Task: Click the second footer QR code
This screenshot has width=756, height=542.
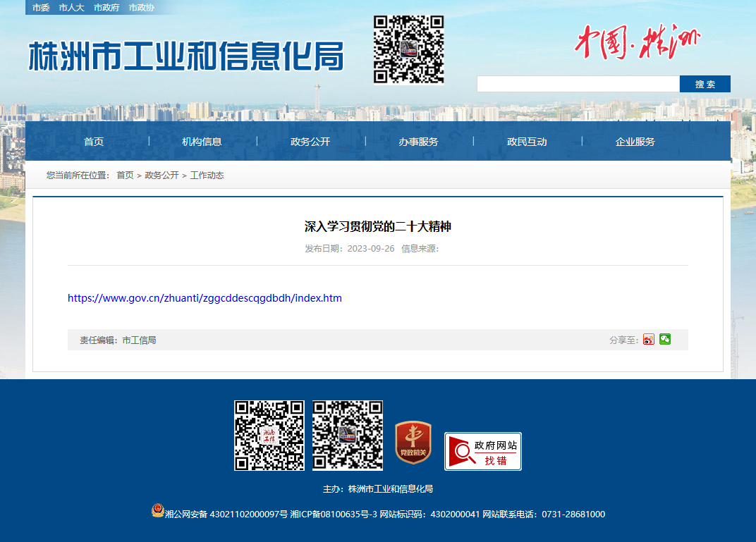Action: (348, 436)
